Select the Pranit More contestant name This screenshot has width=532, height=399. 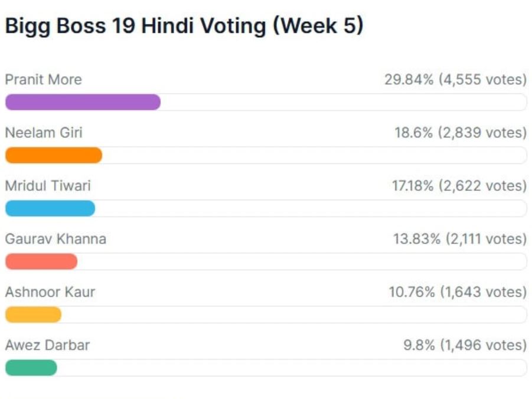[43, 80]
